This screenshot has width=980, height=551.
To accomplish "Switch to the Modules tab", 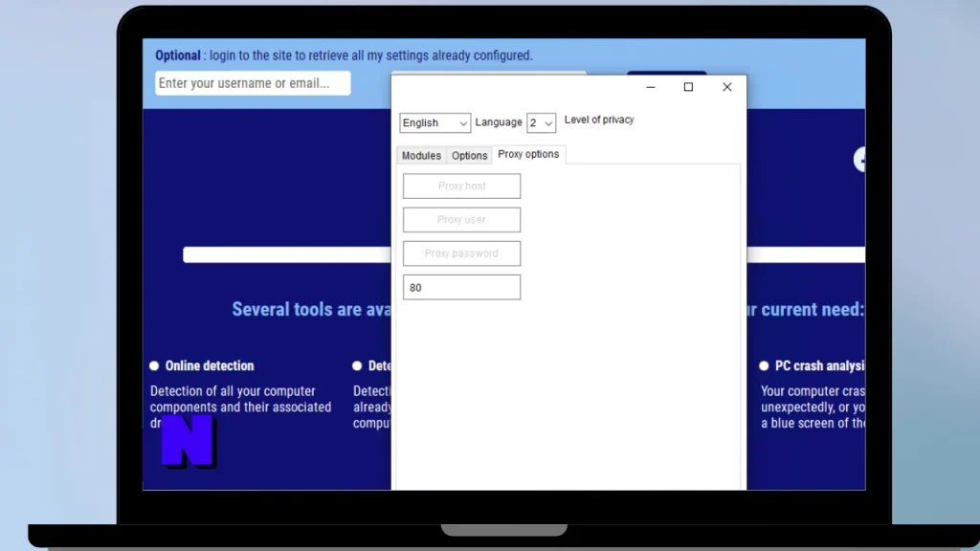I will [x=421, y=156].
